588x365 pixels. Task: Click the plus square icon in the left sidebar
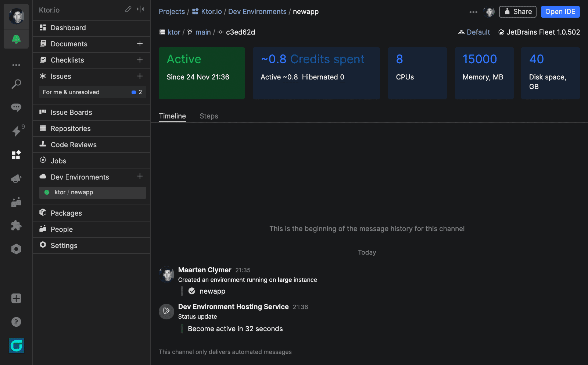pos(16,298)
